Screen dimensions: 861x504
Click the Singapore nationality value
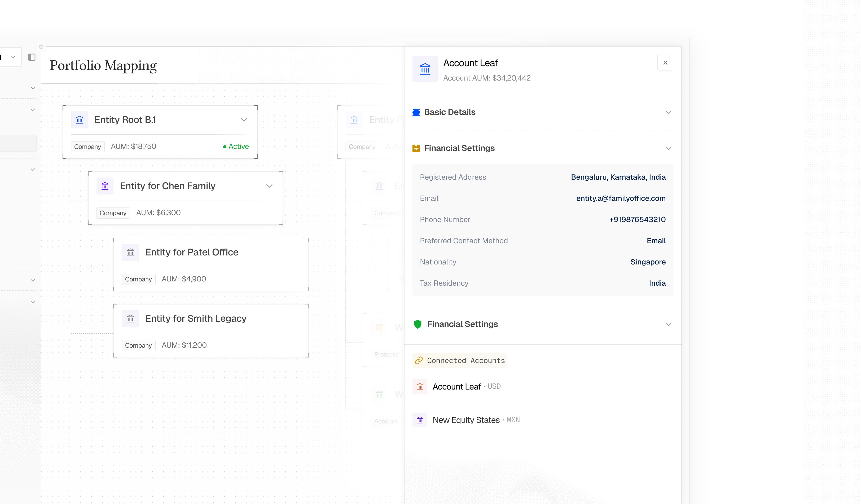[x=648, y=262]
